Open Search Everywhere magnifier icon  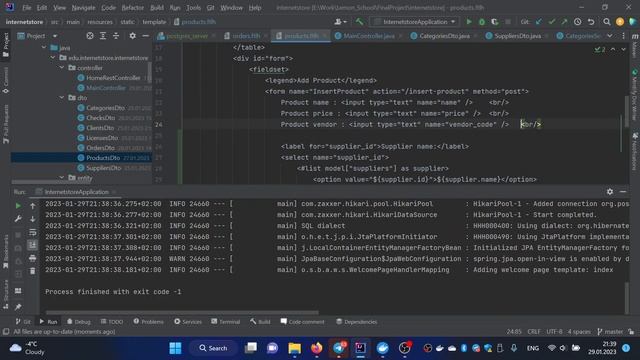[x=607, y=22]
